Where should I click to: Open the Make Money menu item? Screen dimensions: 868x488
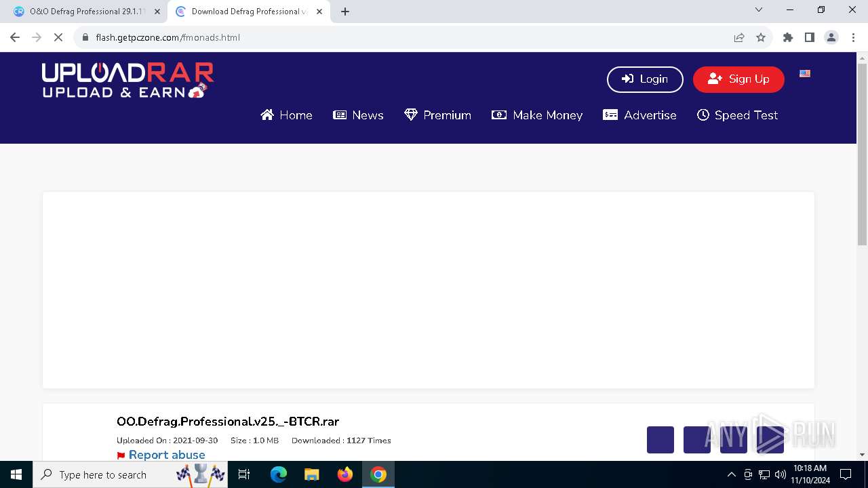(537, 115)
